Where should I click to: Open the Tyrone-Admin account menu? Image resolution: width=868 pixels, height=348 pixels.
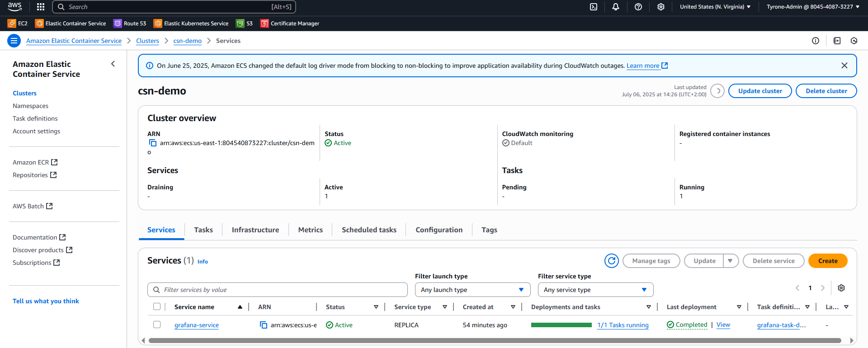click(813, 7)
